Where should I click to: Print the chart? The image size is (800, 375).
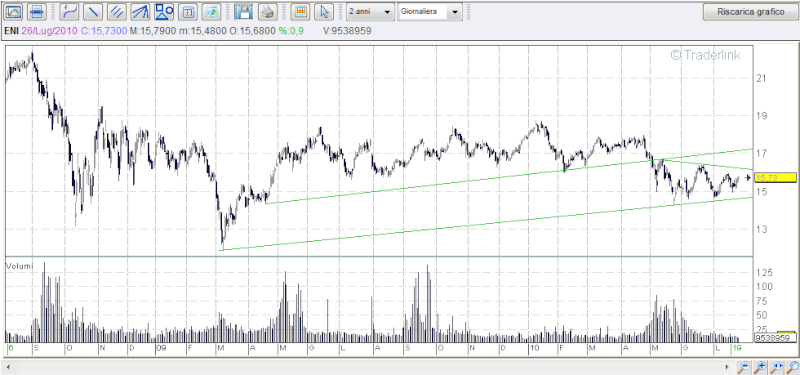tap(268, 11)
